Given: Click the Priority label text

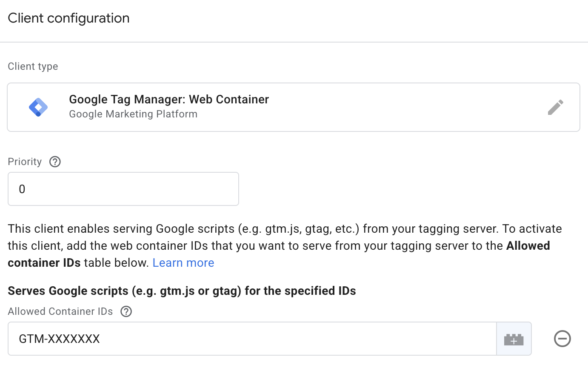Looking at the screenshot, I should [25, 162].
